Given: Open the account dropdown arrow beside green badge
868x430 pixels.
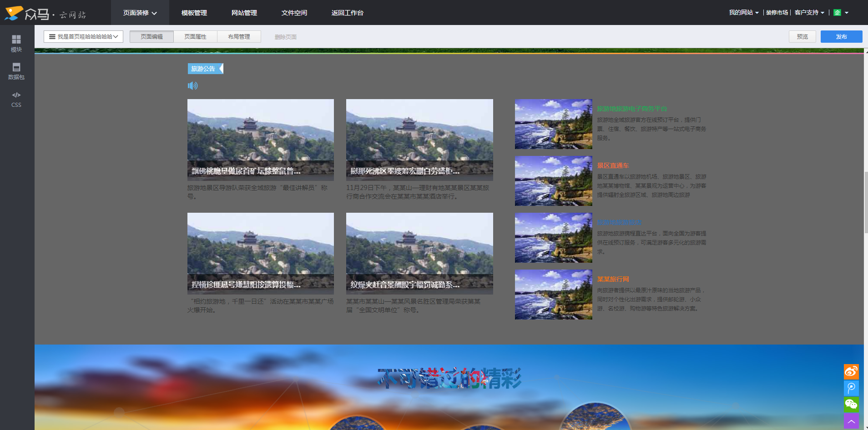Looking at the screenshot, I should point(847,13).
